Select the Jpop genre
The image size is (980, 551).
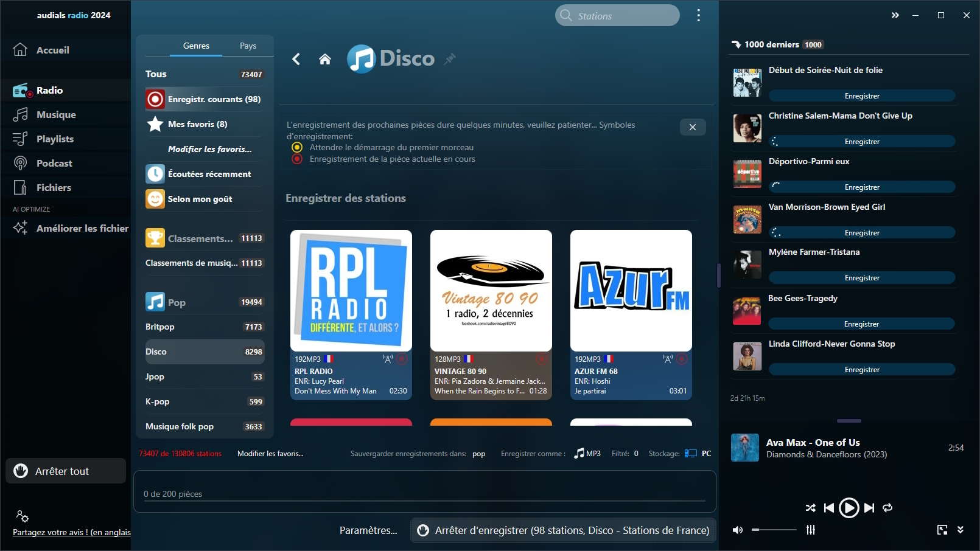click(x=205, y=376)
